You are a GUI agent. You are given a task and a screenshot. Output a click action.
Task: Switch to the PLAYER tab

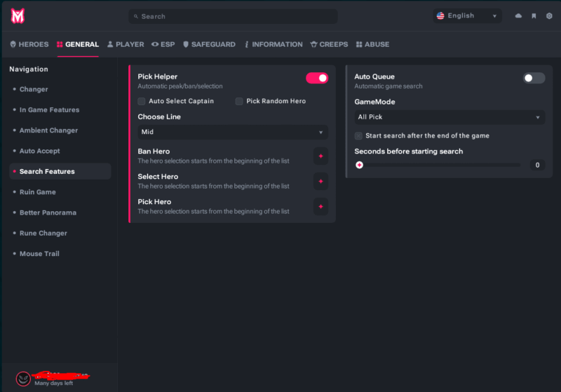(126, 44)
